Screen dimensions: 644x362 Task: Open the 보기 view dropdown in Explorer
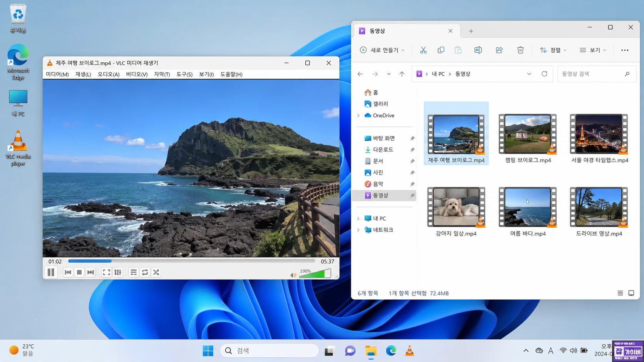tap(593, 50)
